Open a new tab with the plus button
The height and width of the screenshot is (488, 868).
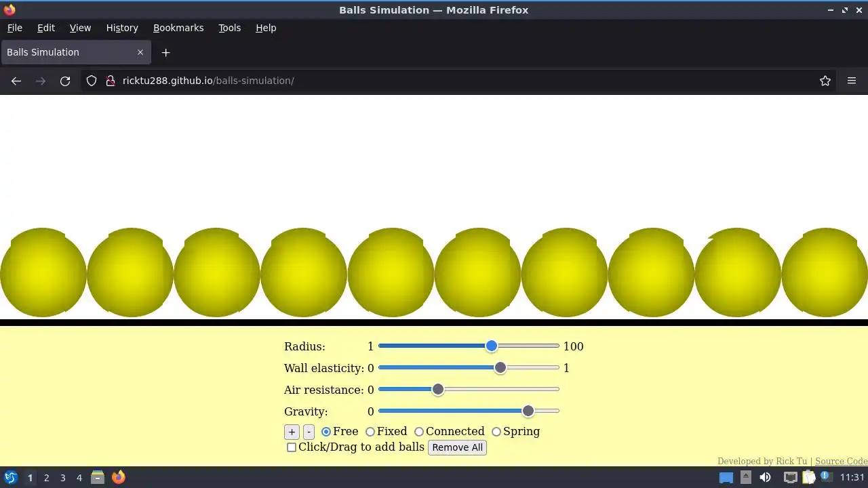[x=165, y=52]
